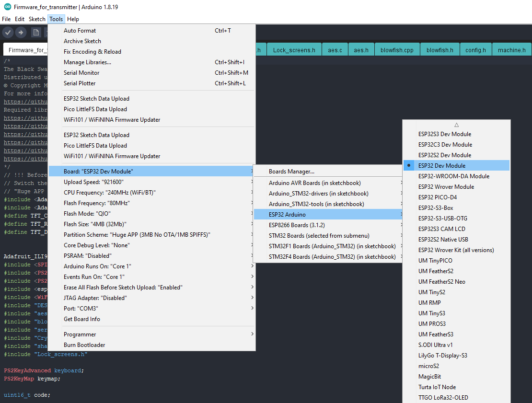Image resolution: width=532 pixels, height=403 pixels.
Task: Switch to the aes.h tab
Action: pos(361,50)
